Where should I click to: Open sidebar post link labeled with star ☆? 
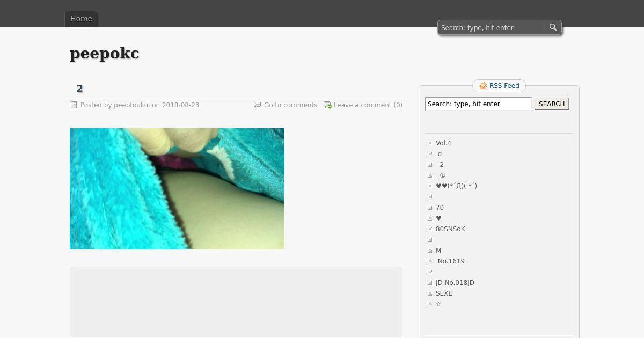(x=438, y=304)
